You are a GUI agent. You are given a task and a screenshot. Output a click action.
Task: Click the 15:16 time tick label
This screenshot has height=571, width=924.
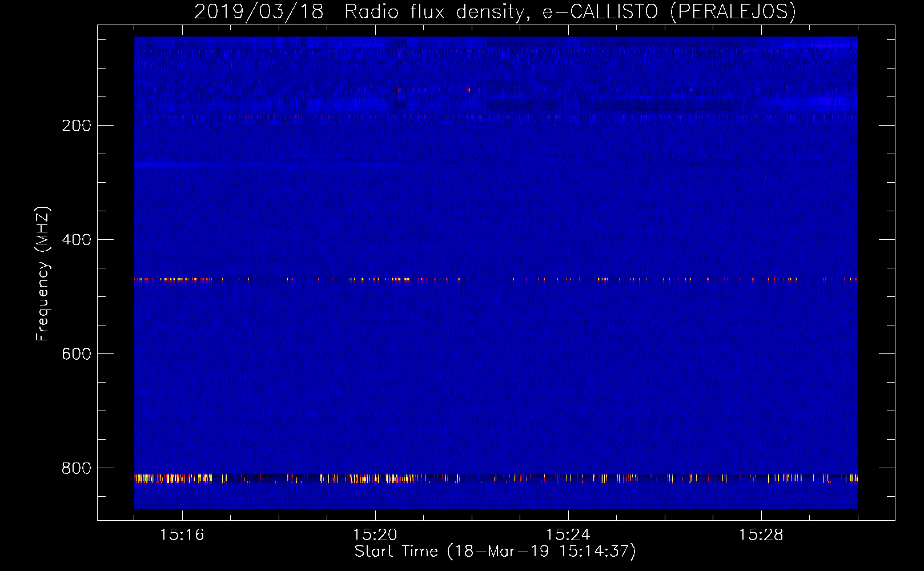pyautogui.click(x=182, y=535)
